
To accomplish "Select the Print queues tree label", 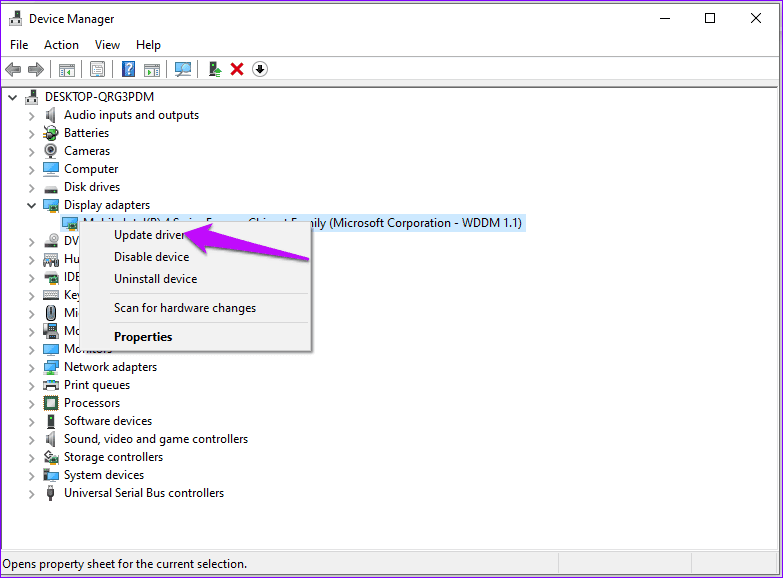I will [x=97, y=385].
